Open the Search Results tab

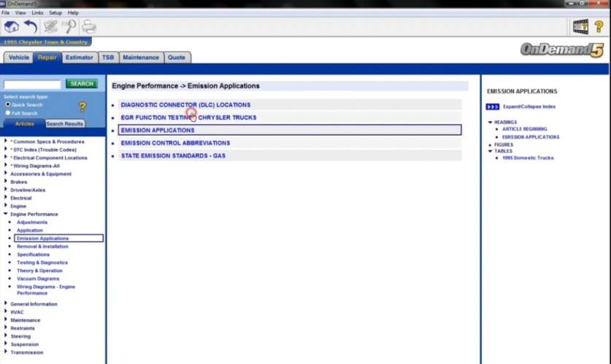tap(65, 124)
